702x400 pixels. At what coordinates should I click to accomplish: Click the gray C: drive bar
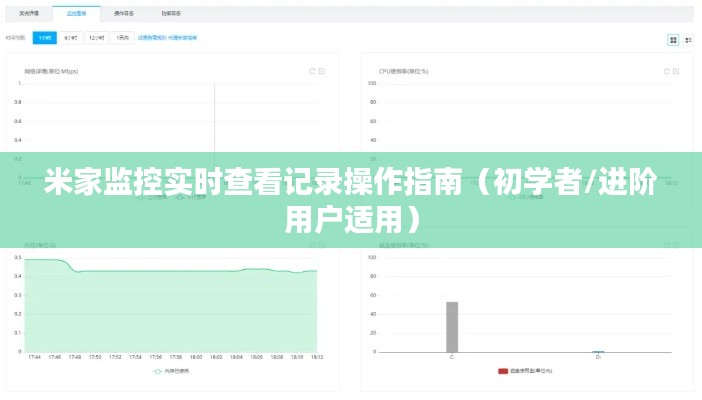tap(452, 327)
